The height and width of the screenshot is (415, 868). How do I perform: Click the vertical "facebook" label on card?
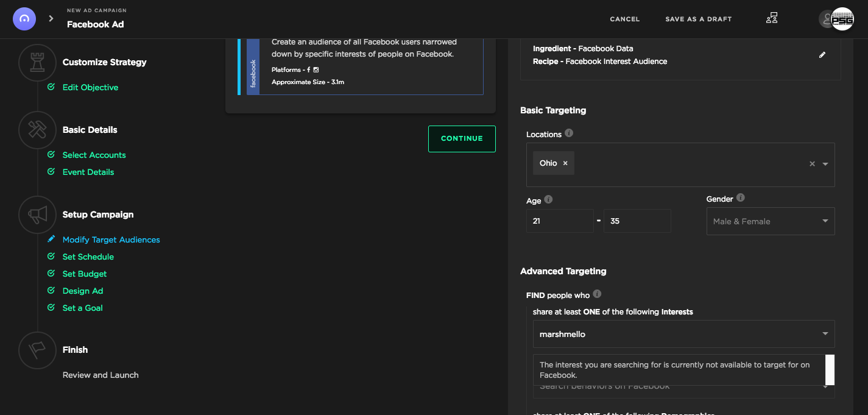[253, 74]
